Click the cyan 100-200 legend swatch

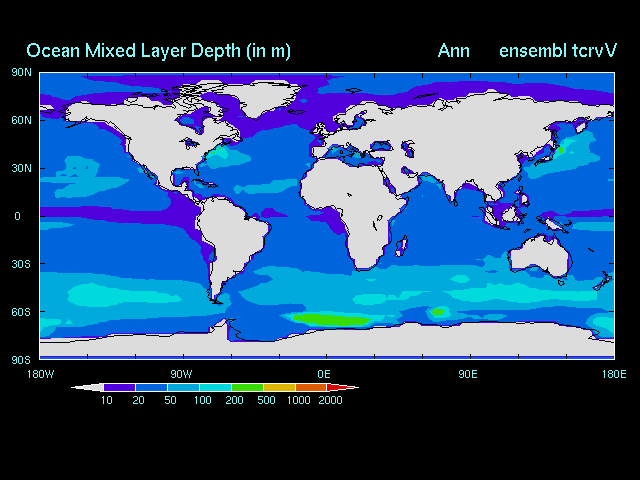216,387
